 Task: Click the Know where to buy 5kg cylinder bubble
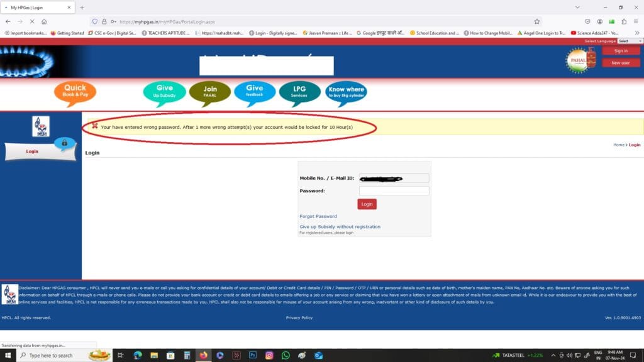347,93
